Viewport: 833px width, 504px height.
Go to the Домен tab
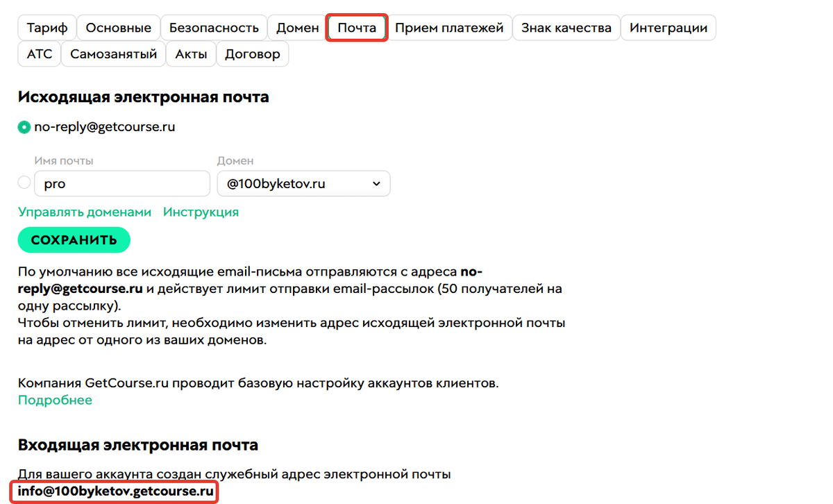pos(298,28)
